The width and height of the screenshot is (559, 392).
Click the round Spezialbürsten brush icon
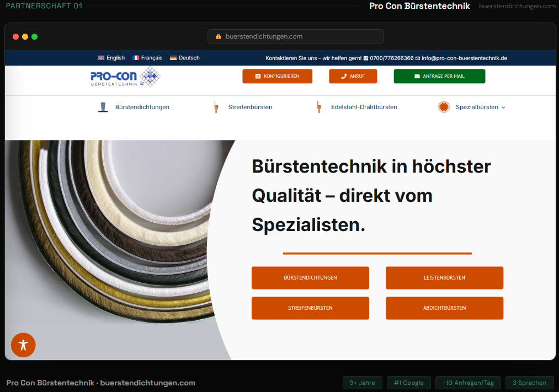444,107
